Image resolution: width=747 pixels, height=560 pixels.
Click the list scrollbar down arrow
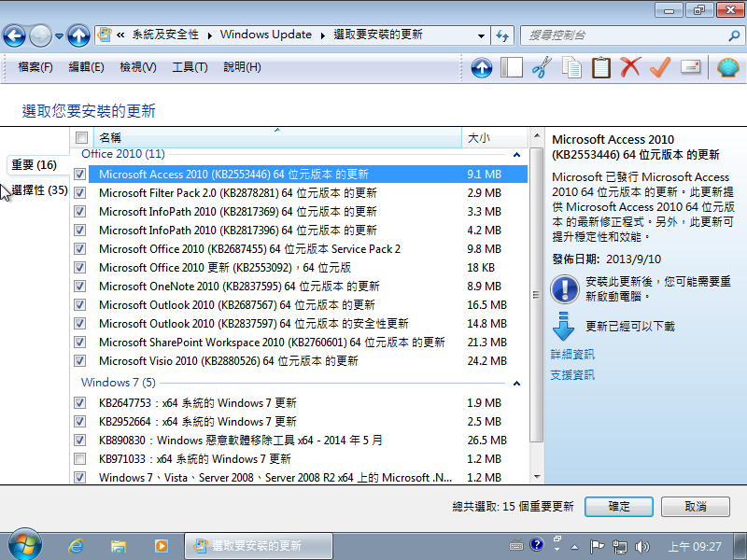[537, 476]
